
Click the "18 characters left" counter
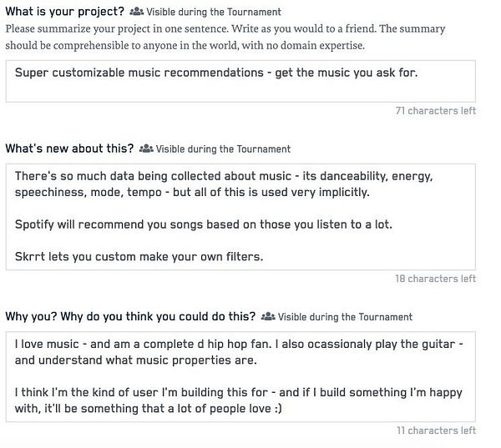435,279
